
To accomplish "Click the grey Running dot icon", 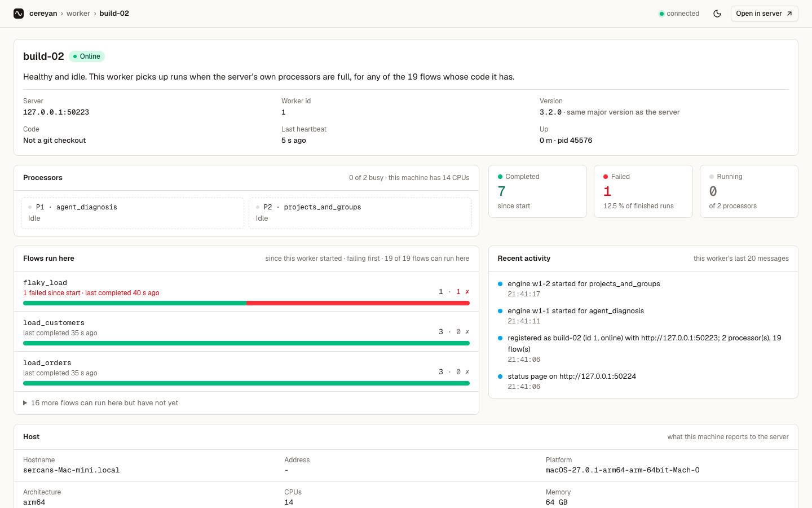I will pyautogui.click(x=712, y=177).
